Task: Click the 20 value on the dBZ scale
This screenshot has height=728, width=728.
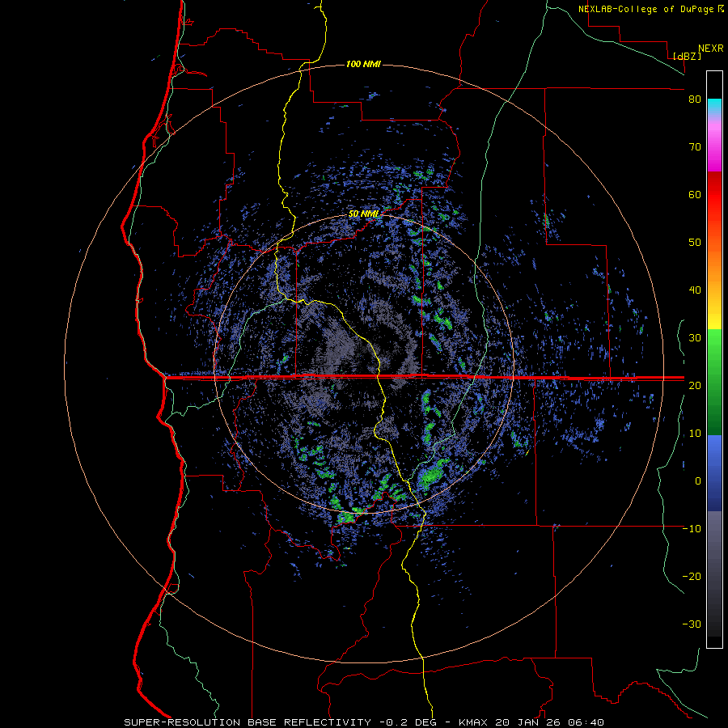Action: click(695, 386)
